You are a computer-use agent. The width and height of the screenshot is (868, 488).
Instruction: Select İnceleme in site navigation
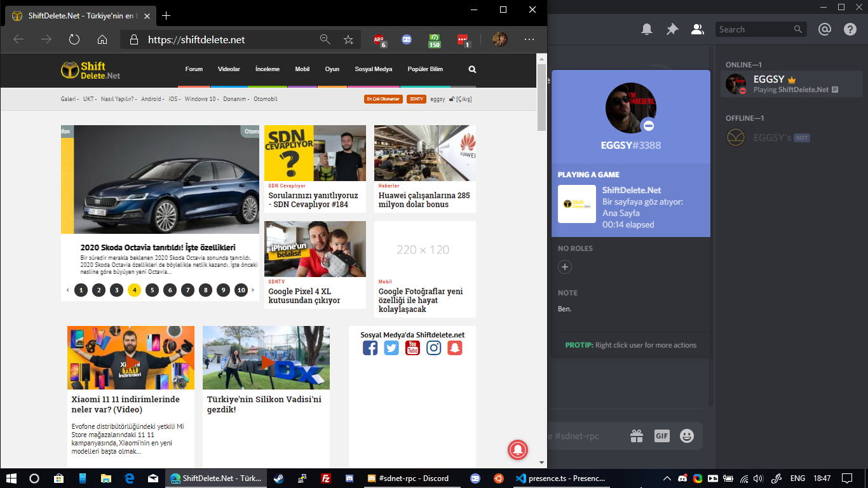click(x=268, y=69)
